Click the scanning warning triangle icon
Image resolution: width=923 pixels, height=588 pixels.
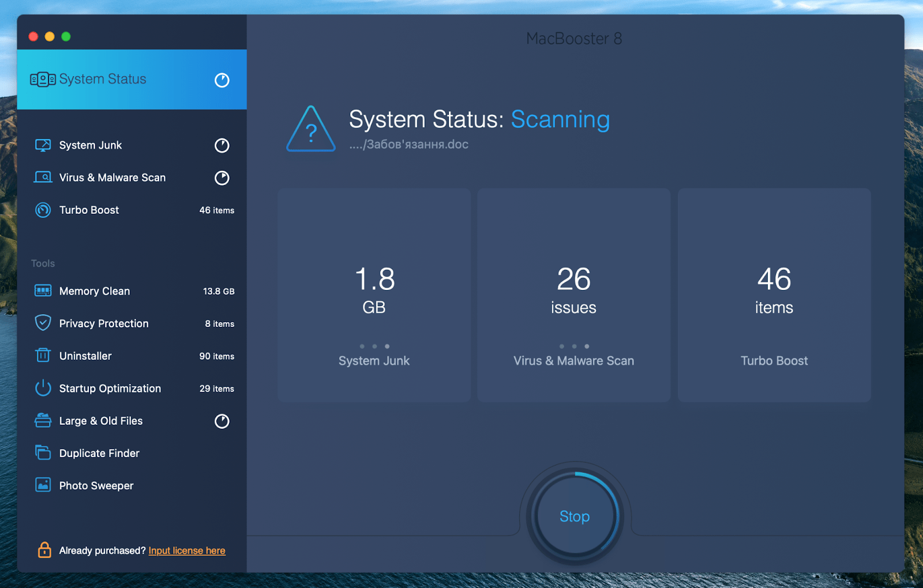311,129
